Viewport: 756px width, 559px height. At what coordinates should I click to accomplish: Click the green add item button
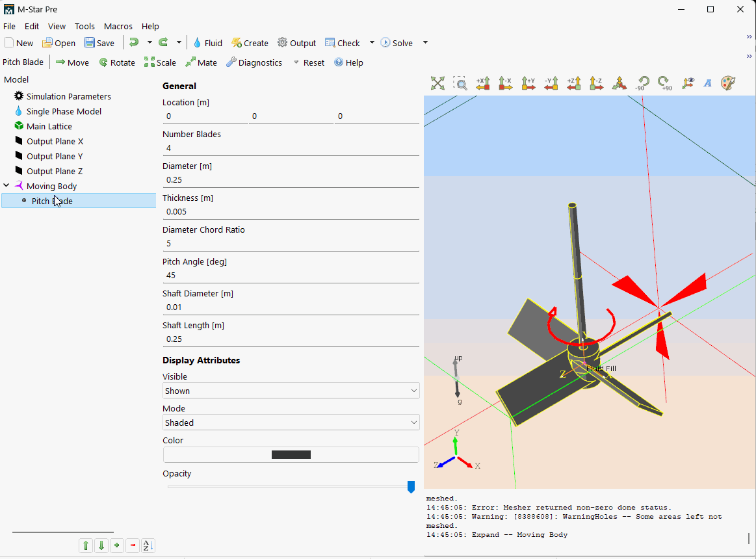pos(116,545)
